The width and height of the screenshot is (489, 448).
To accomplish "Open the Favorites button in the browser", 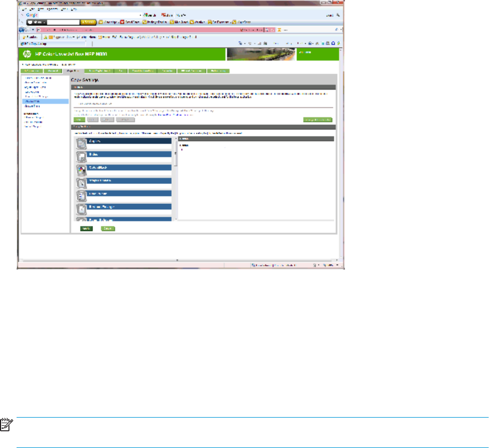I will click(x=30, y=37).
